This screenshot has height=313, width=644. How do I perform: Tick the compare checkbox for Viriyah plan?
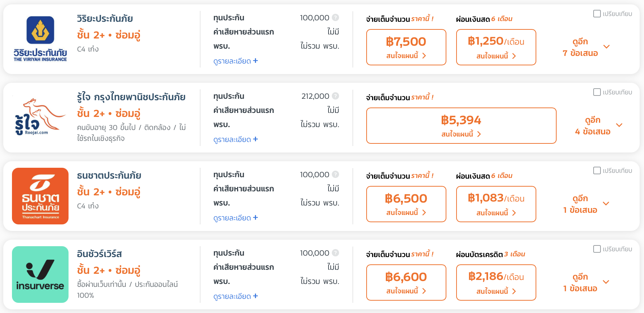tap(597, 14)
